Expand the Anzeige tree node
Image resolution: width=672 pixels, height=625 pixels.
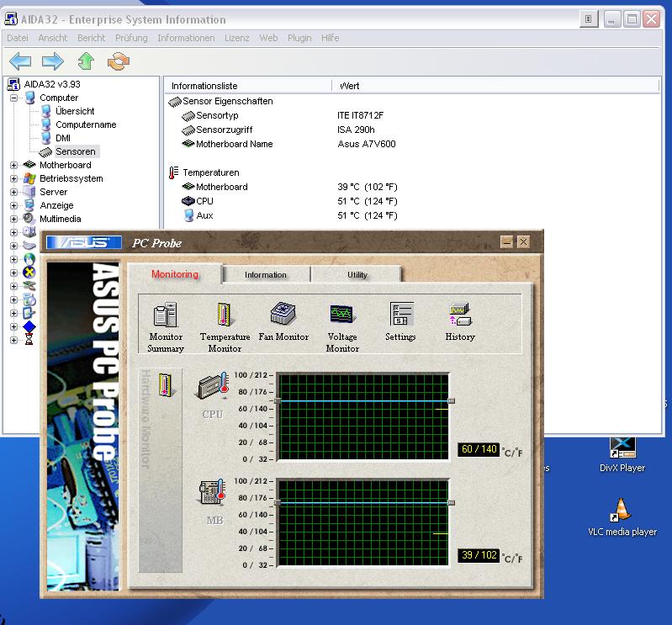click(x=13, y=205)
